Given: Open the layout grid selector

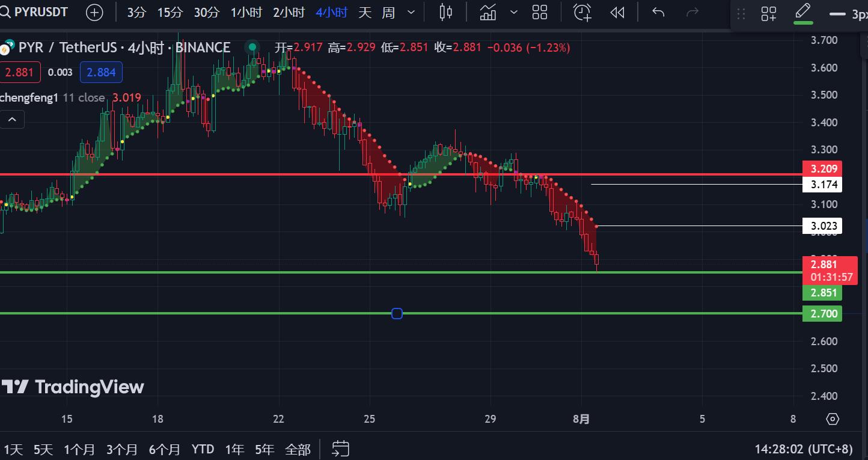Looking at the screenshot, I should point(540,12).
